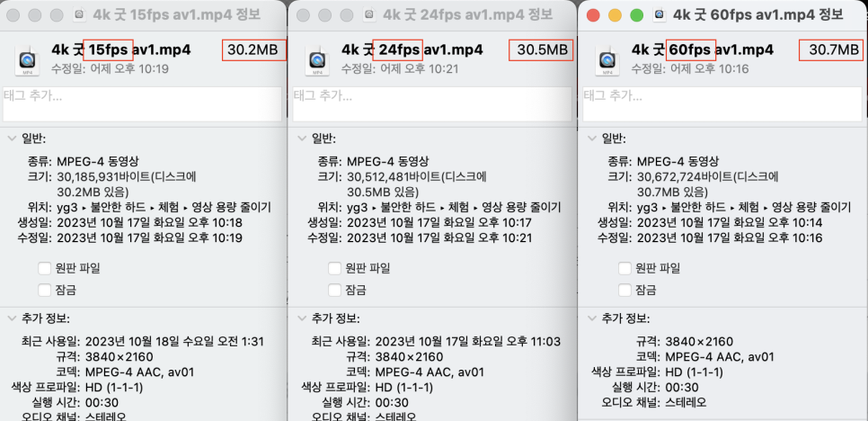This screenshot has height=421, width=868.
Task: Collapse 추가 정보 section in 60fps window
Action: [592, 318]
